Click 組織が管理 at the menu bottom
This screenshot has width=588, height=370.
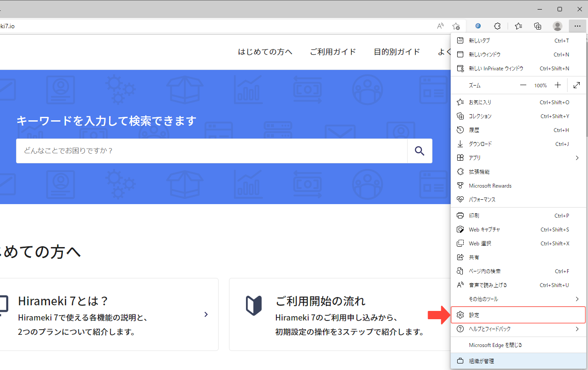point(518,361)
